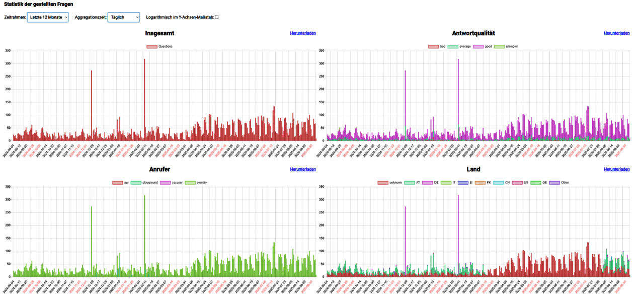Viewport: 644px width, 300px height.
Task: Toggle the 'average' legend item
Action: click(x=453, y=47)
